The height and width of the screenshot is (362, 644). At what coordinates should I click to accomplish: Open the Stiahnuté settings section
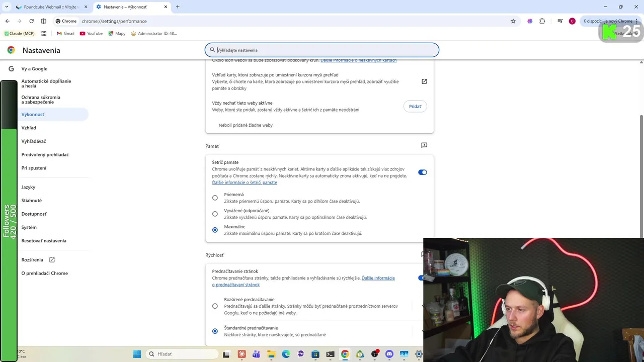click(32, 201)
